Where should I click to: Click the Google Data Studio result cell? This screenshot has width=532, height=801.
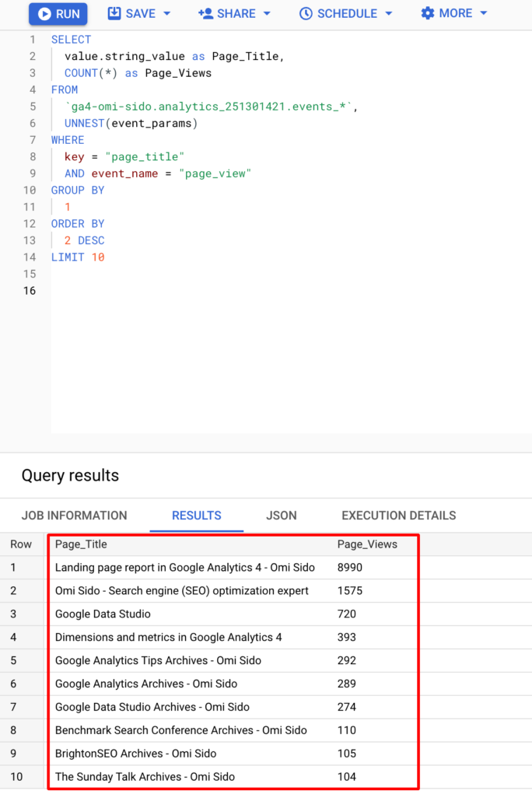[x=103, y=614]
